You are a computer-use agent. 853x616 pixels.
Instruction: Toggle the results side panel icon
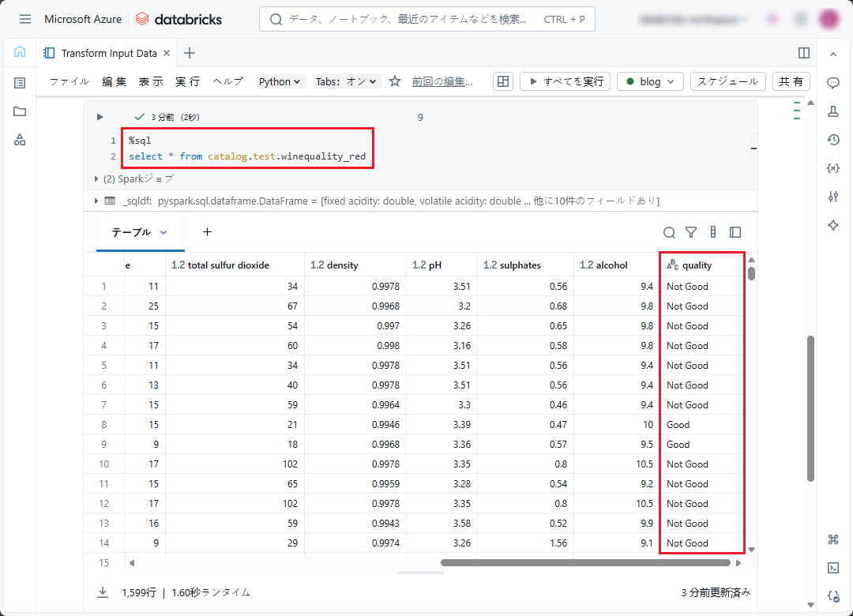coord(735,232)
